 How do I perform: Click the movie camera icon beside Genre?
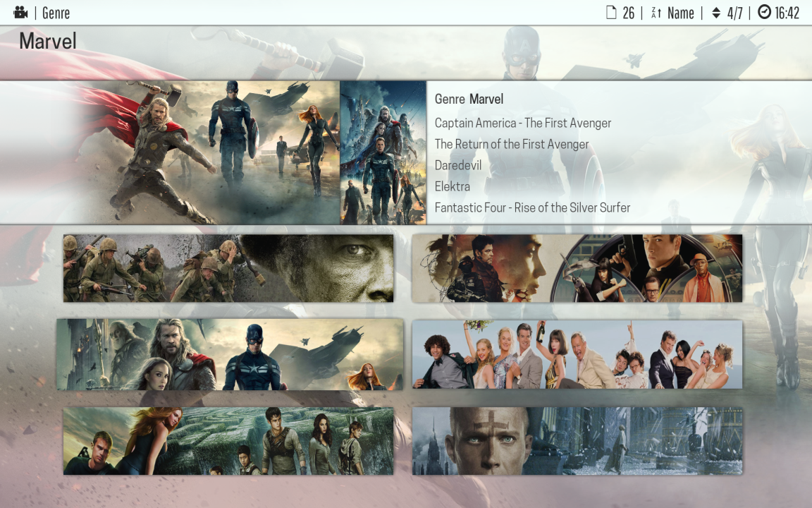pos(20,13)
